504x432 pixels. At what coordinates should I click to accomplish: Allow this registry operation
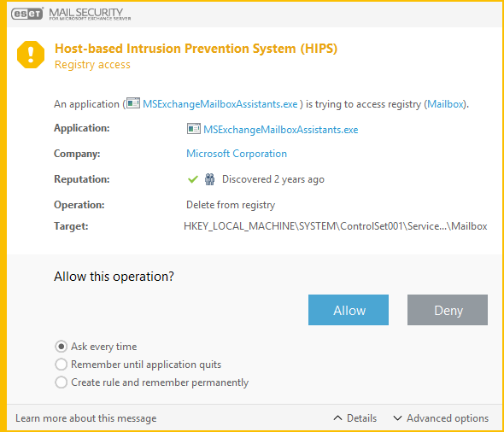[x=349, y=310]
